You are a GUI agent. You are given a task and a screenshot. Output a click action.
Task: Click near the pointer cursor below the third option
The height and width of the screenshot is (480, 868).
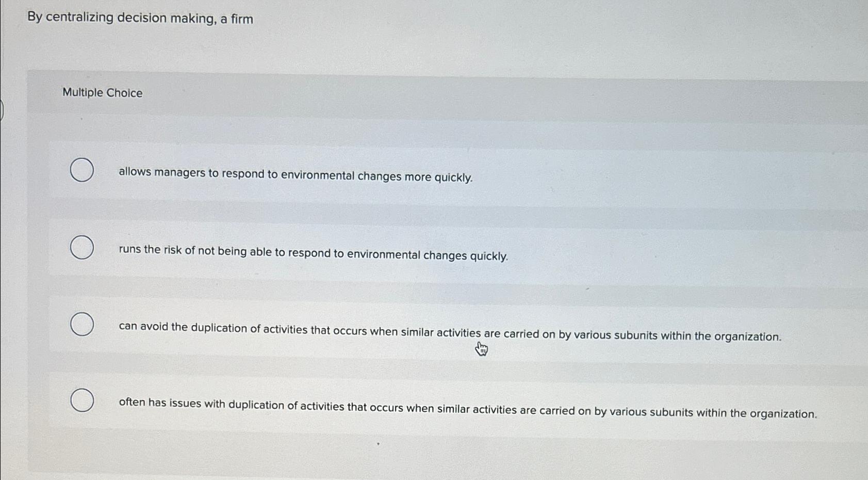coord(481,349)
